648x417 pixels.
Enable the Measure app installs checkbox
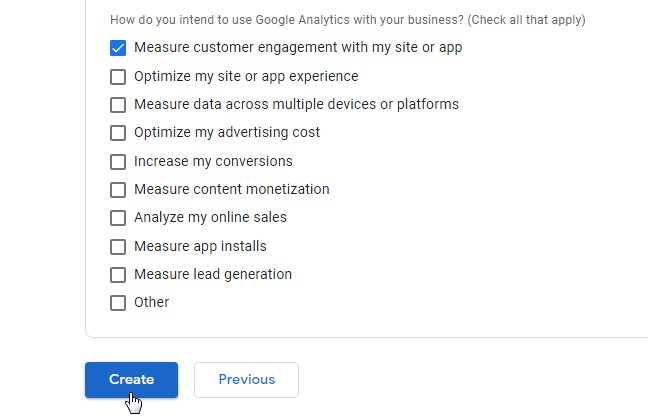(x=118, y=246)
